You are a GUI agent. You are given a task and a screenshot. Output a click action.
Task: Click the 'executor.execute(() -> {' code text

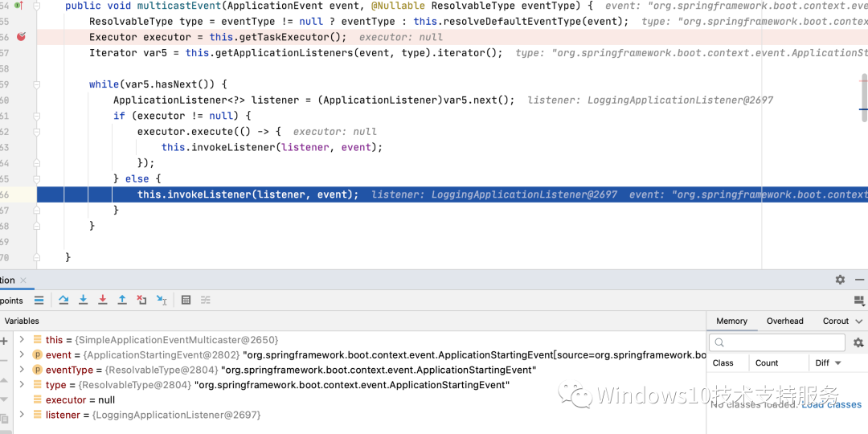point(209,132)
